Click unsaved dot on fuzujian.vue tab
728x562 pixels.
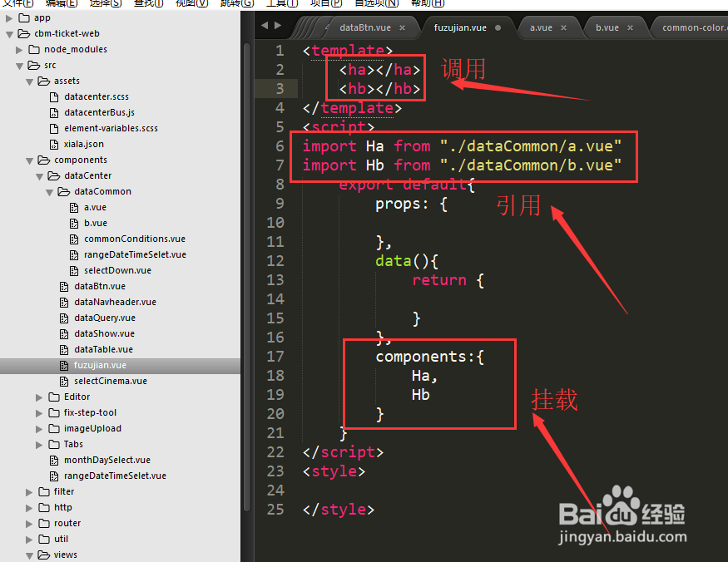(x=498, y=27)
